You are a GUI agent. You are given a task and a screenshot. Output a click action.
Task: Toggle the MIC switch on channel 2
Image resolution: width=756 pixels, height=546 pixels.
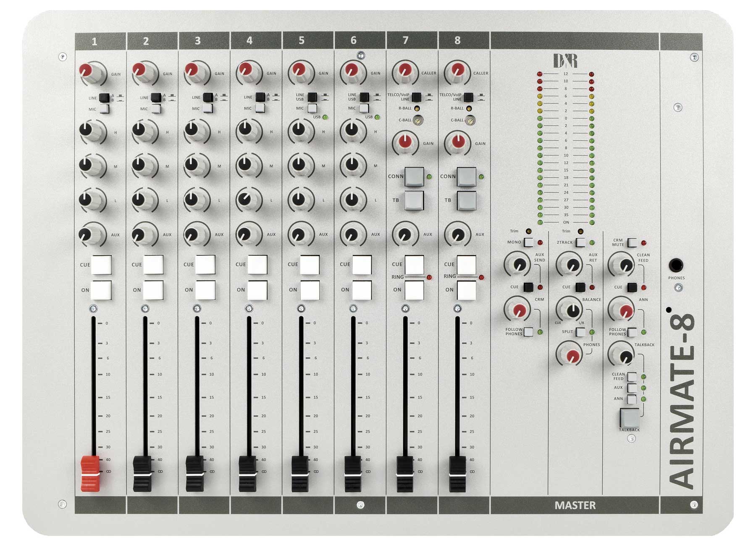point(156,109)
